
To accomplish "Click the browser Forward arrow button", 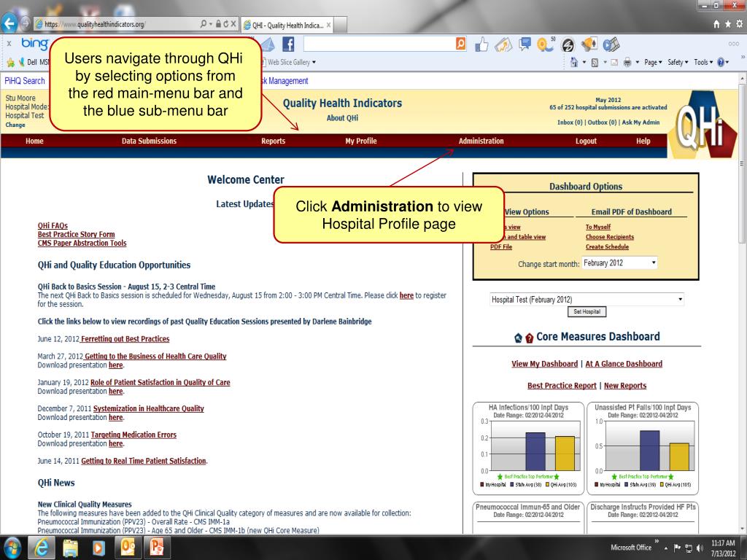I will click(x=26, y=23).
